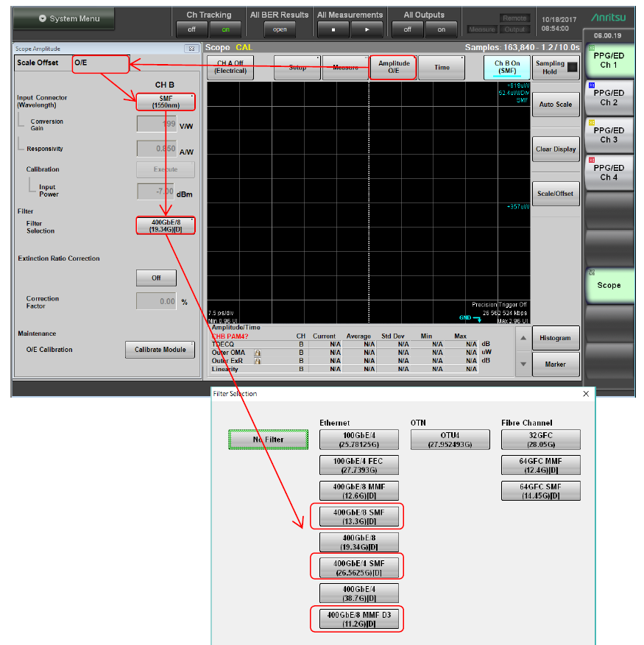Viewport: 644px width, 645px height.
Task: Click the lock icon next to Outer OMA
Action: click(x=258, y=353)
